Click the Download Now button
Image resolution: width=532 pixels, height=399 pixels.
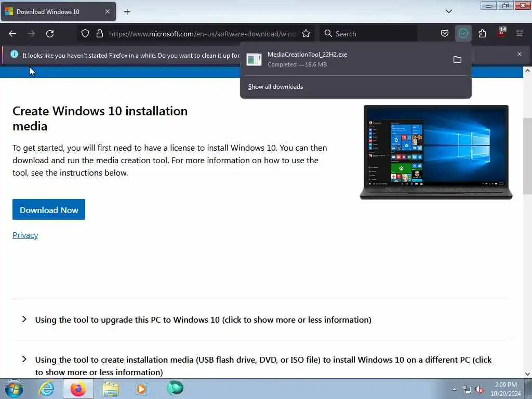49,210
